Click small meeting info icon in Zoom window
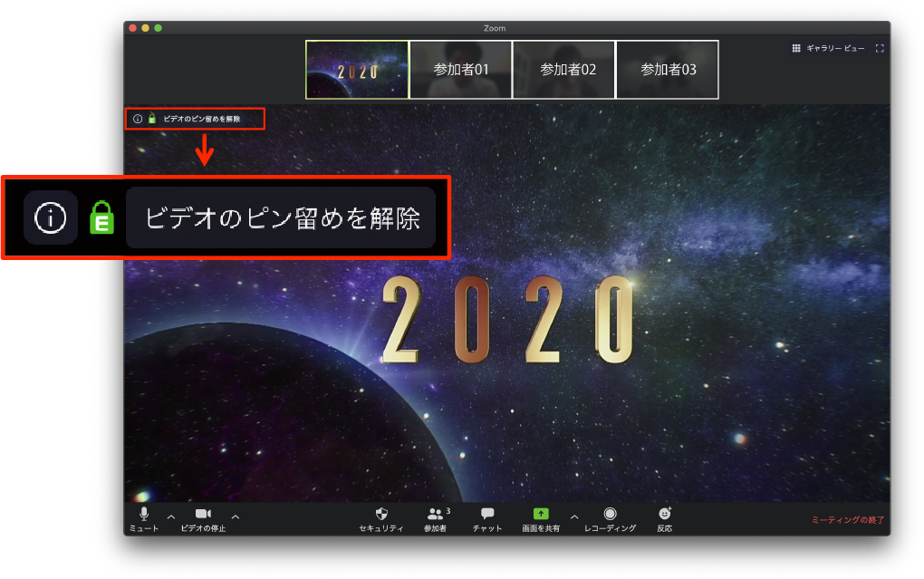Viewport: 924px width, 579px height. coord(138,119)
